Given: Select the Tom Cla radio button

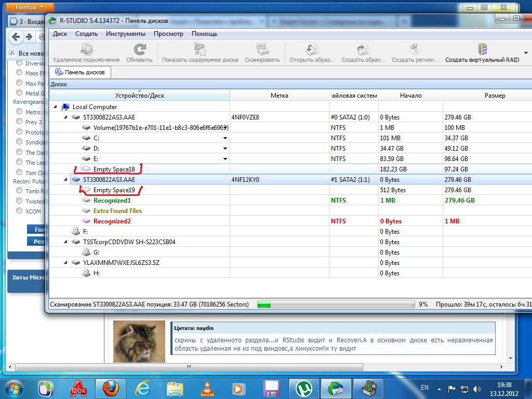Looking at the screenshot, I should click(19, 172).
